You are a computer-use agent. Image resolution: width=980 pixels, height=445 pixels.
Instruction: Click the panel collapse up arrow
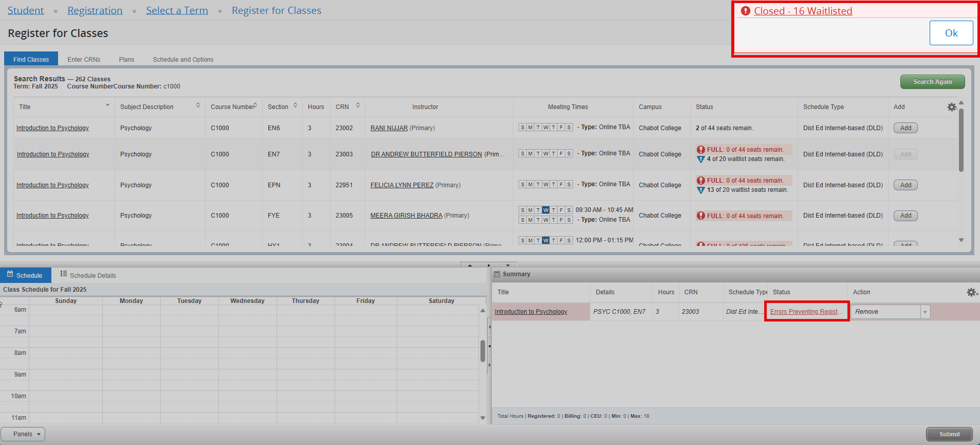coord(470,265)
